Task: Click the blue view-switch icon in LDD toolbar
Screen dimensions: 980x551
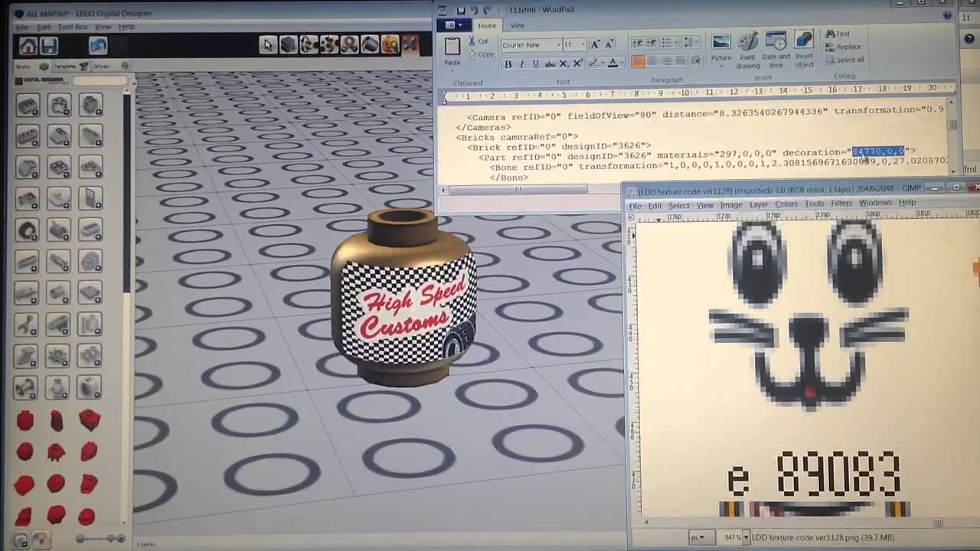Action: [97, 47]
